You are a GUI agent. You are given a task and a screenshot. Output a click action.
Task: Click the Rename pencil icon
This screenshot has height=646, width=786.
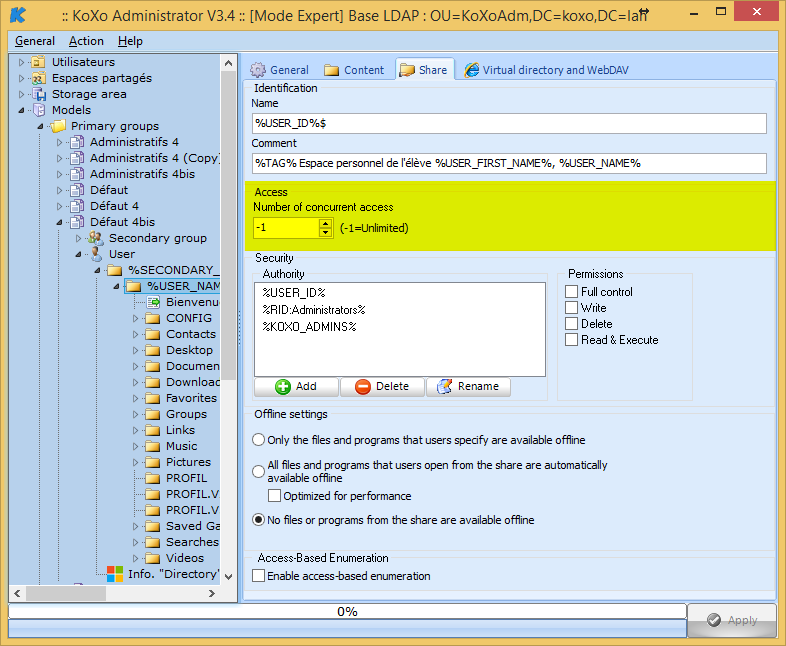tap(445, 386)
